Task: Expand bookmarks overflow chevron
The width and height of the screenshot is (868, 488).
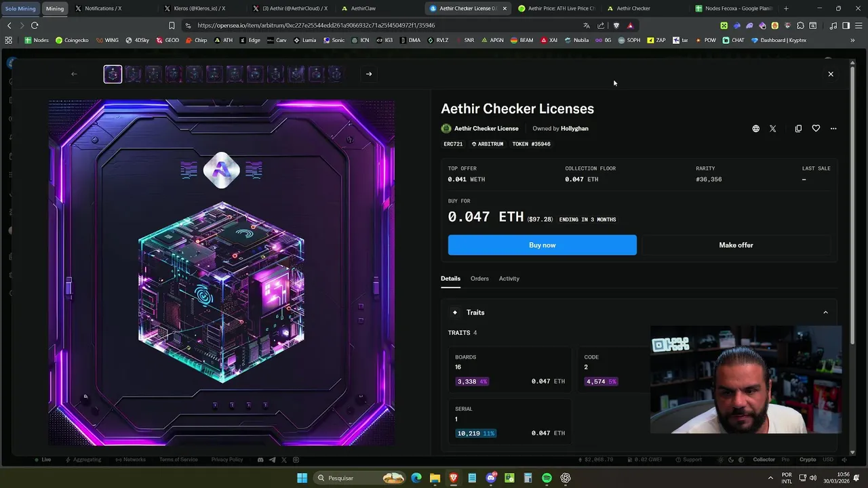Action: [852, 40]
